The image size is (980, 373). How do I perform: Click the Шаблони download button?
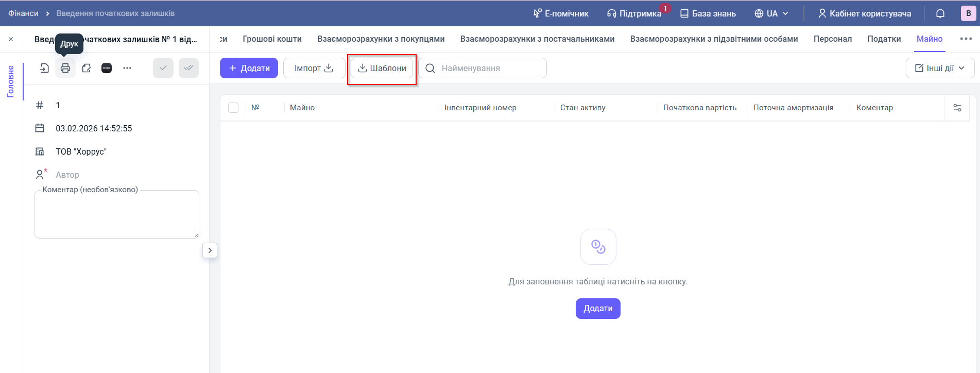382,68
